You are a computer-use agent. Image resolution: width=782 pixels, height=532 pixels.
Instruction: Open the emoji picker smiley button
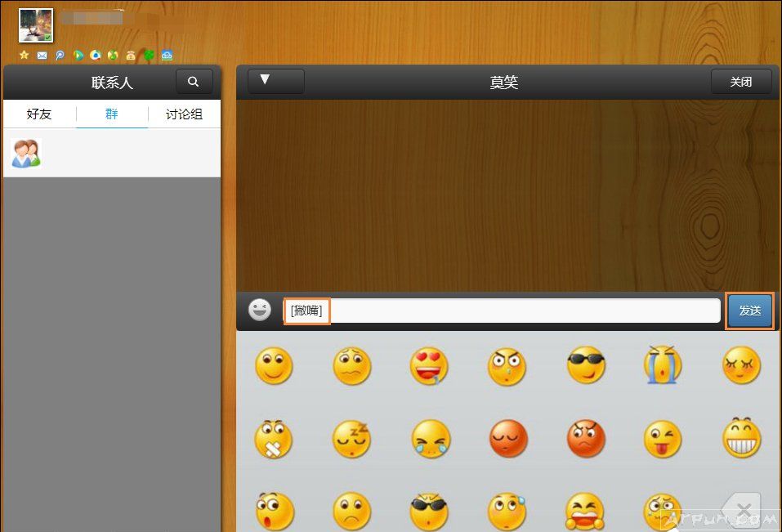pos(259,311)
